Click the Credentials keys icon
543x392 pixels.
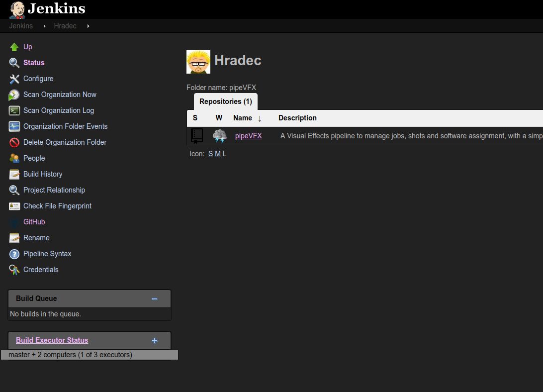(14, 270)
